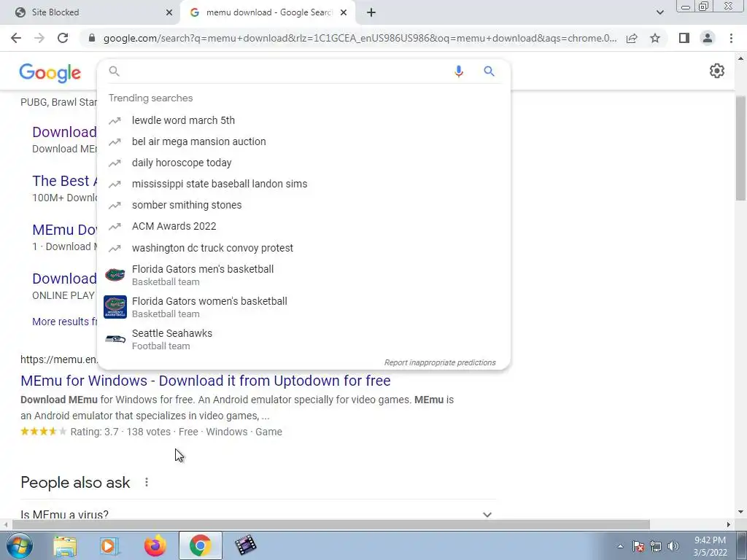Click Report inappropriate predictions link

pyautogui.click(x=440, y=362)
